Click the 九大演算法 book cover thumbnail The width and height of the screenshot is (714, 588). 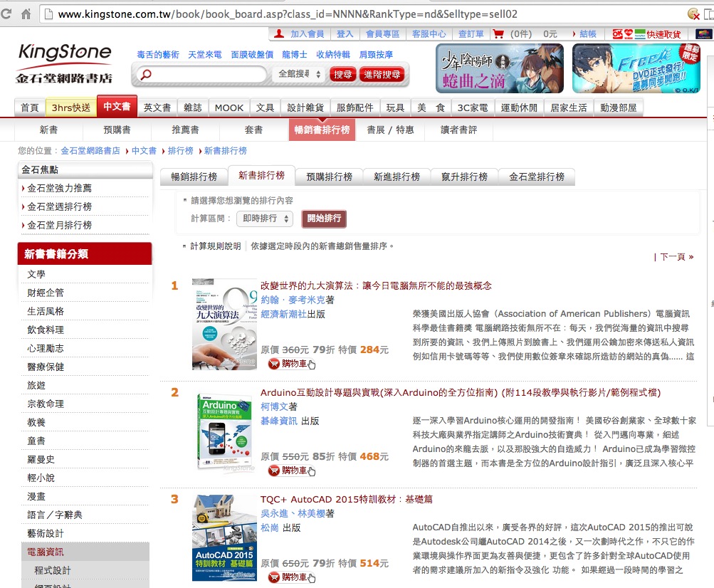coord(224,324)
